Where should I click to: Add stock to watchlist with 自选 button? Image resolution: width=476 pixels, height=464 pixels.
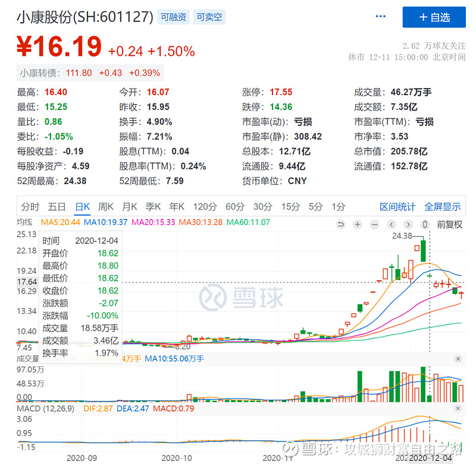point(434,17)
